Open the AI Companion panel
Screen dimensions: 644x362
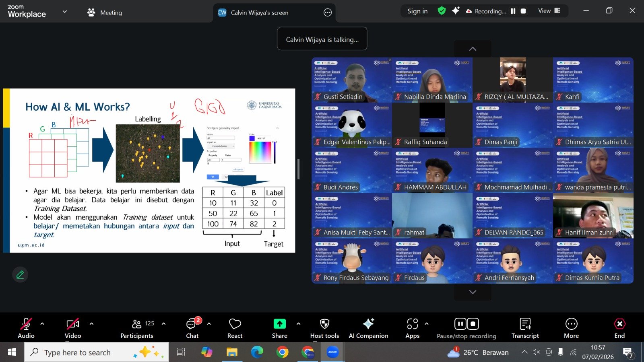coord(368,328)
